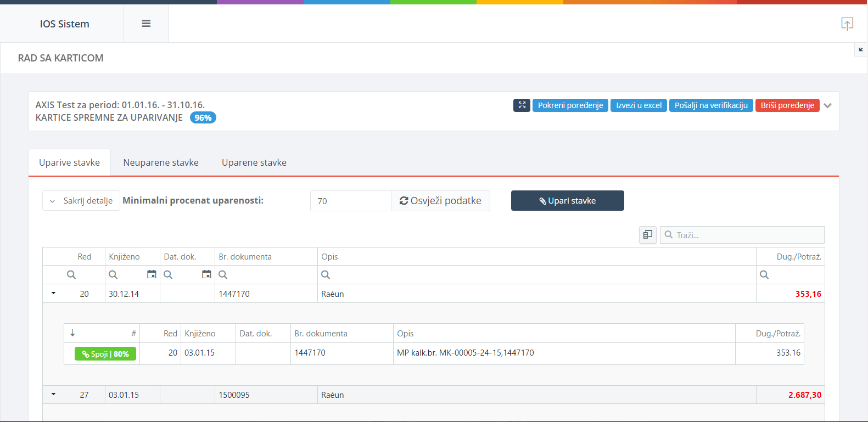868x422 pixels.
Task: Click Spoji 80% match button
Action: (x=105, y=354)
